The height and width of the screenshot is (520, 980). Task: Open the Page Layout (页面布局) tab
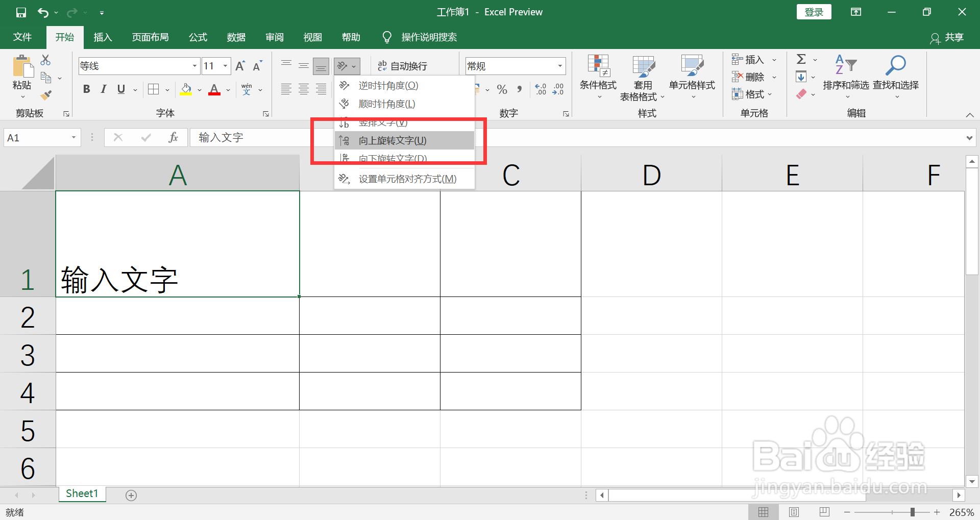coord(150,37)
